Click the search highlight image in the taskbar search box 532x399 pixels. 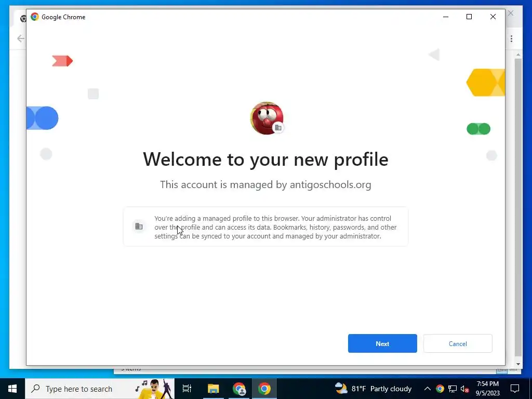(154, 389)
